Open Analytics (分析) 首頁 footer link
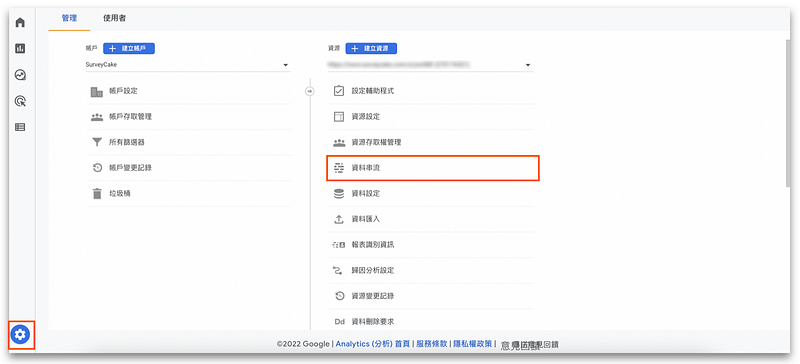The image size is (800, 364). pos(372,344)
